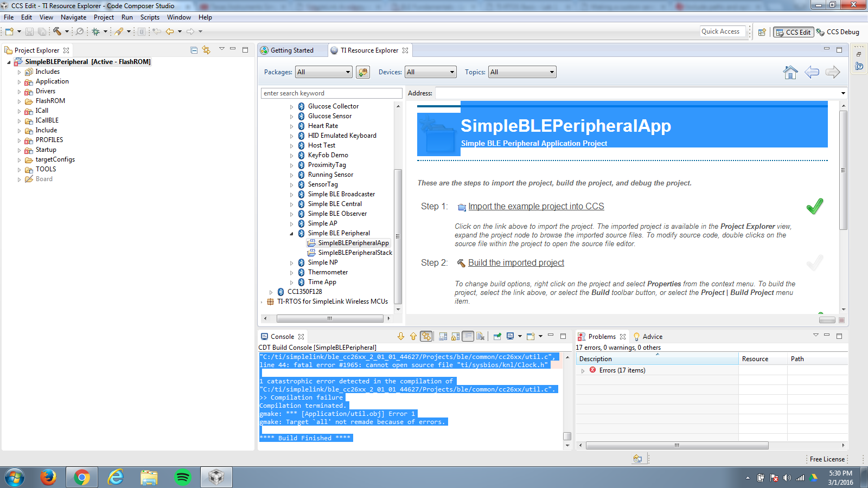This screenshot has height=488, width=868.
Task: Open Firefox from the taskbar
Action: pos(48,477)
